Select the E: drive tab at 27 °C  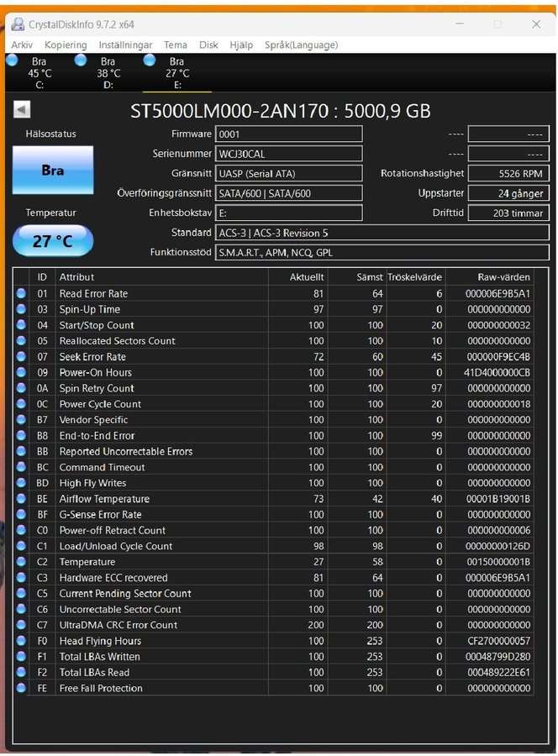click(177, 73)
